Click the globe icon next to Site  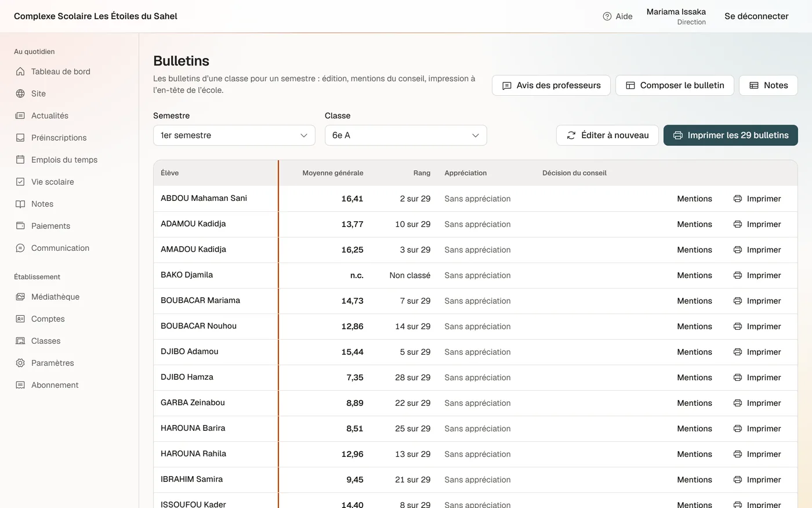coord(20,93)
